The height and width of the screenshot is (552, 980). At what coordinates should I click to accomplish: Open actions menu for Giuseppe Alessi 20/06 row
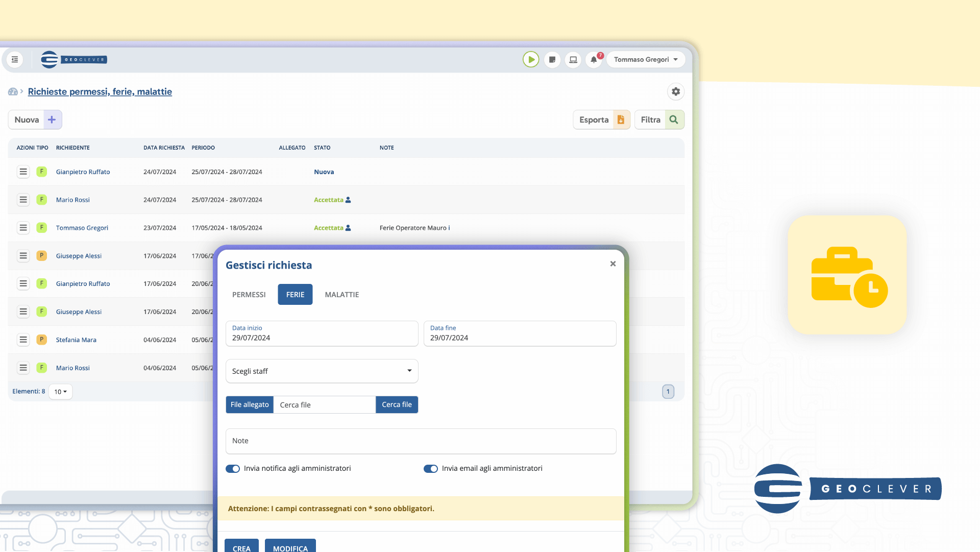[x=23, y=312]
